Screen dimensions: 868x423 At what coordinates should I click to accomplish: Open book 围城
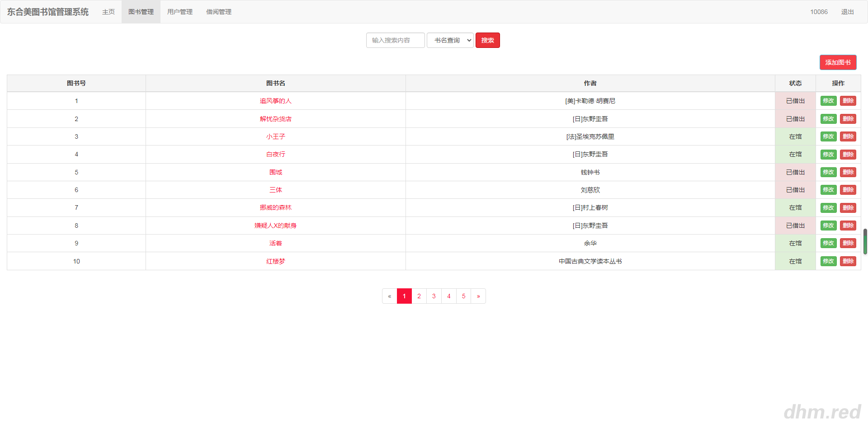click(276, 172)
